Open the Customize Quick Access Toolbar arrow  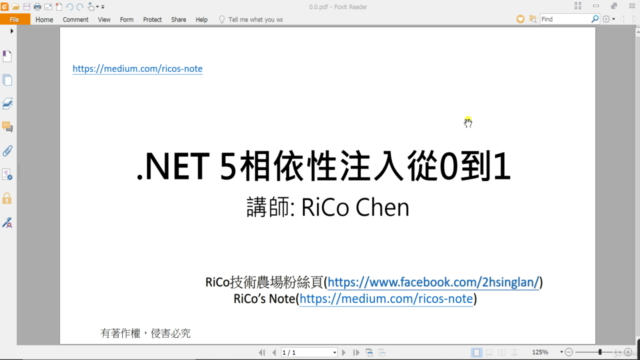pos(103,7)
